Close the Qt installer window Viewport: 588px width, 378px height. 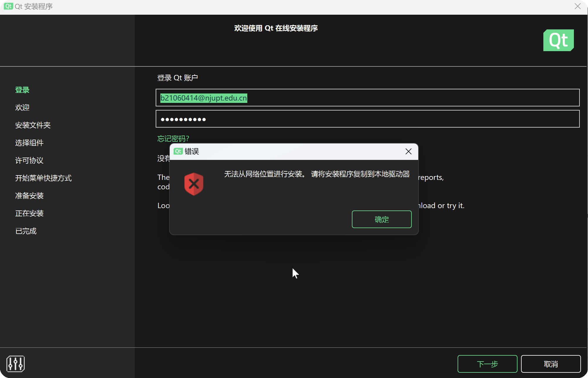[577, 6]
